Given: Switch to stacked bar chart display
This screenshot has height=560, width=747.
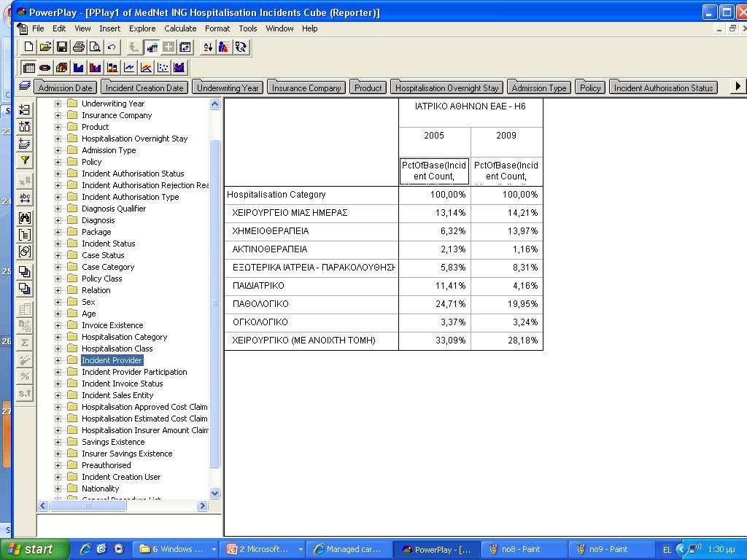Looking at the screenshot, I should click(112, 68).
